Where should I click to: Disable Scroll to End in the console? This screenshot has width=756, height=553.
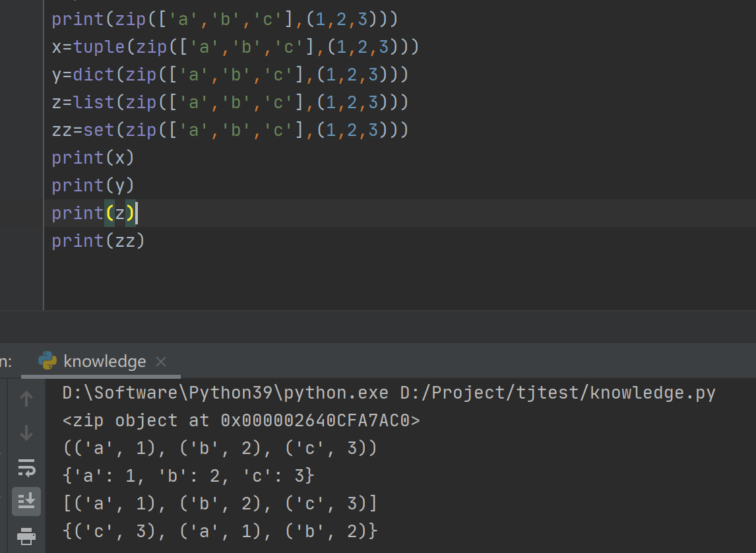(x=26, y=501)
